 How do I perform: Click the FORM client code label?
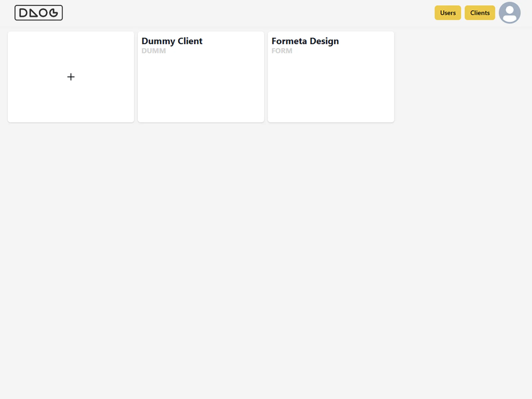pyautogui.click(x=282, y=51)
